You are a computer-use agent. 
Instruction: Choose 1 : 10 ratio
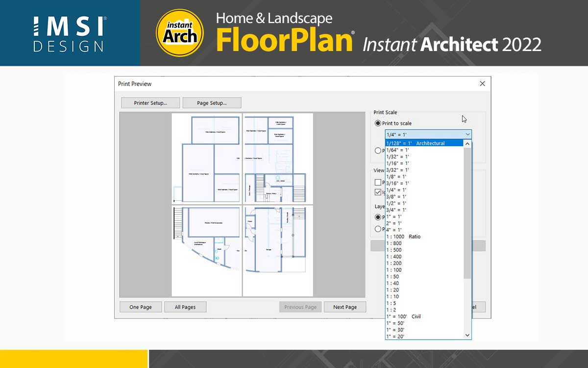point(424,296)
